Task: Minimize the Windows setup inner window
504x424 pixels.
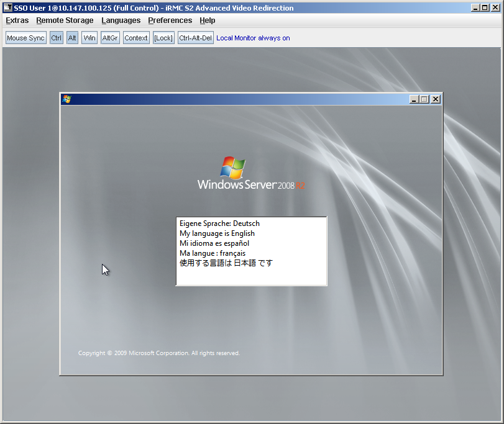Action: (414, 99)
